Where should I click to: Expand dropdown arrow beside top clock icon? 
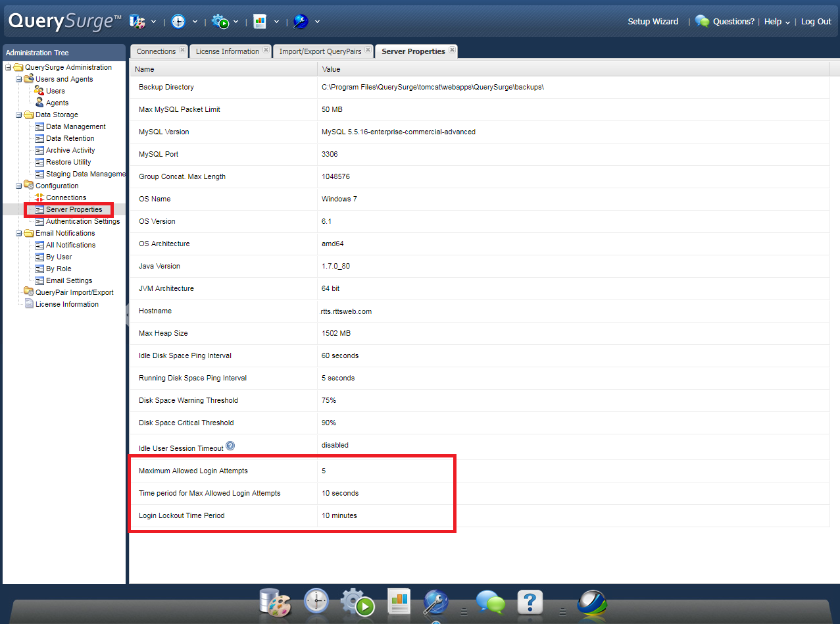click(x=195, y=22)
